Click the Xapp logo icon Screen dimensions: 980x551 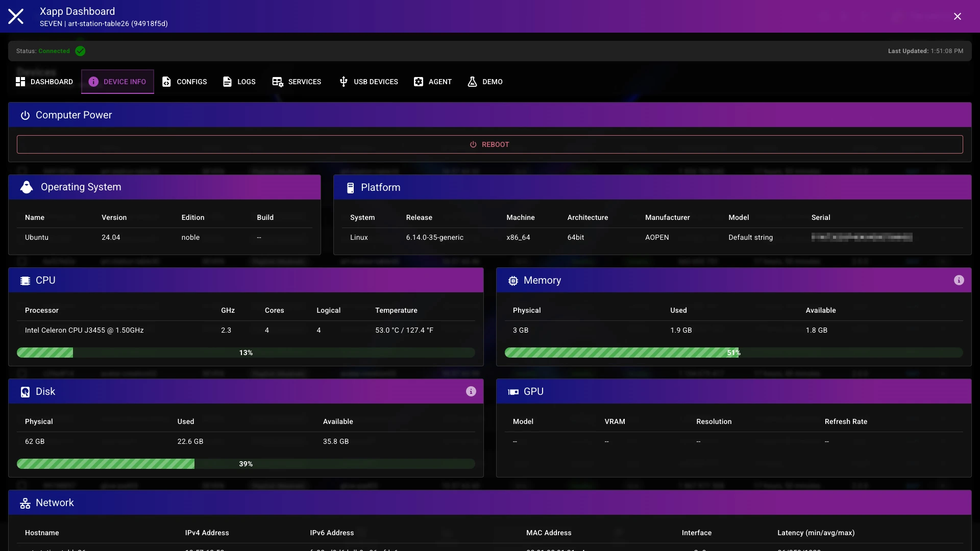point(16,16)
